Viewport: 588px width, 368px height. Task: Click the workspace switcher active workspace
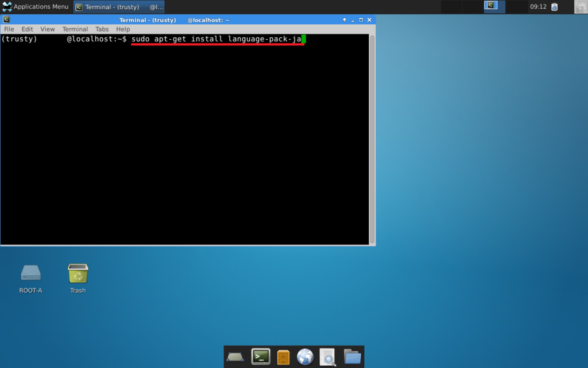point(494,7)
